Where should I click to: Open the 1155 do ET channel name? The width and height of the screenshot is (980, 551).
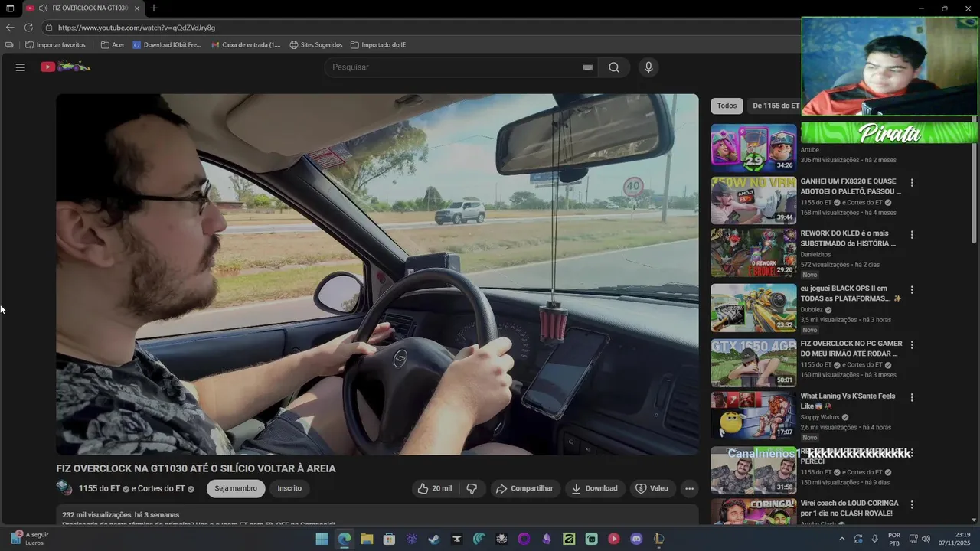(100, 488)
